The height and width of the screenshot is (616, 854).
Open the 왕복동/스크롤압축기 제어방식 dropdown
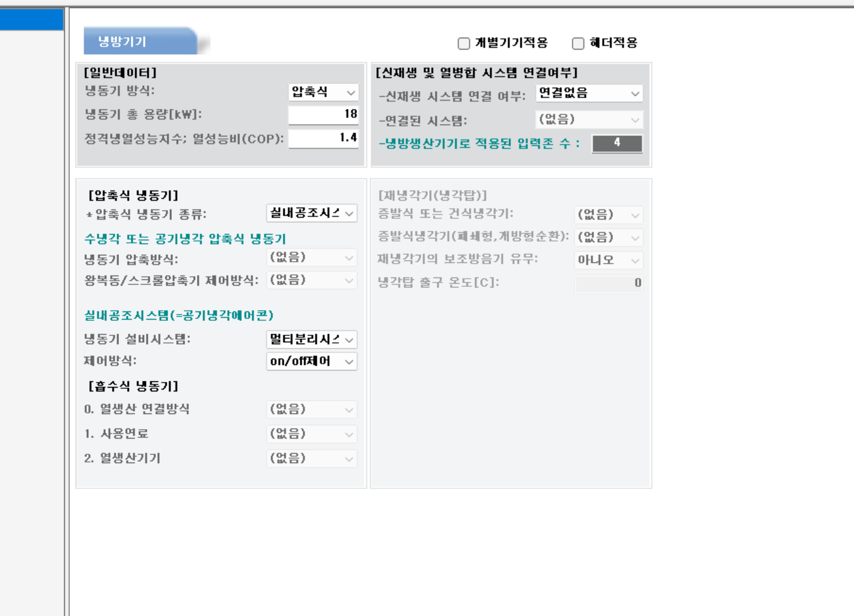pyautogui.click(x=312, y=281)
